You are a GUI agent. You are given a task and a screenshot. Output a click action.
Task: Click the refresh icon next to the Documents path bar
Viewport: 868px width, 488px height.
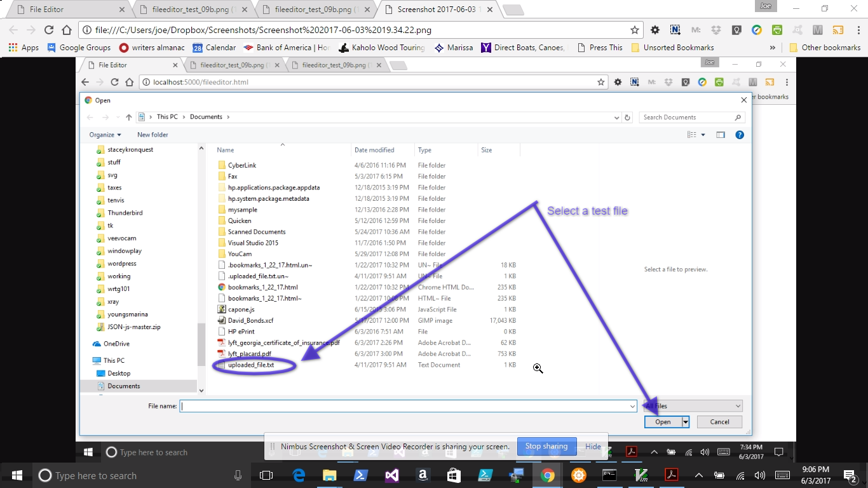[627, 117]
